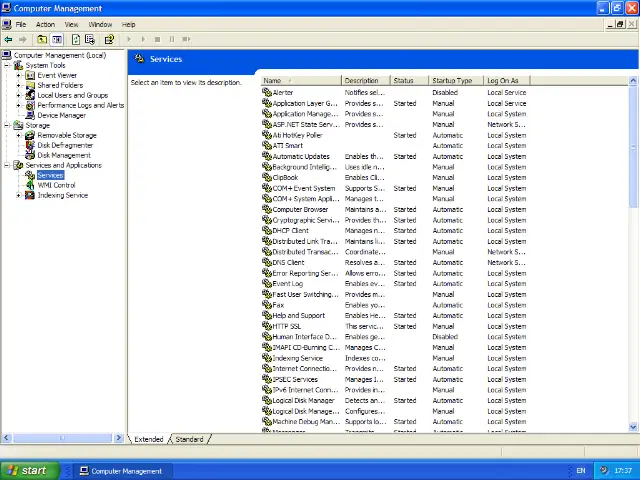Click the Pause Service toolbar button
Screen dimensions: 640x480
172,39
